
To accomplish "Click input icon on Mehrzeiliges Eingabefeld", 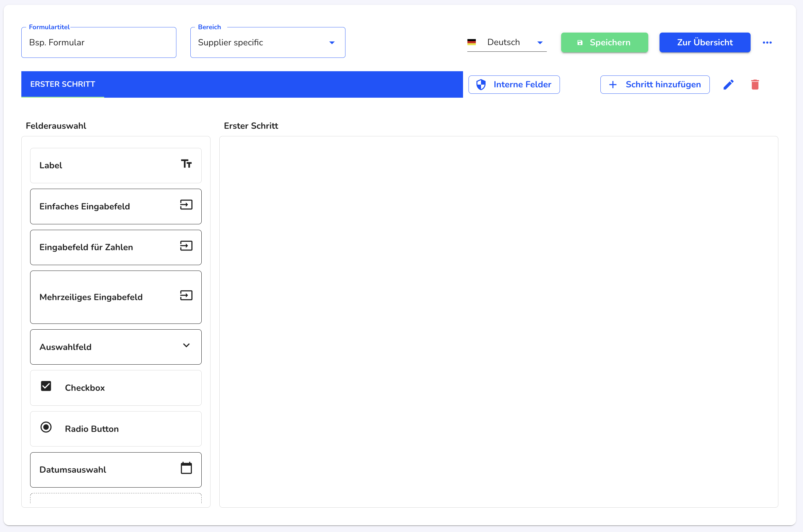I will 186,295.
